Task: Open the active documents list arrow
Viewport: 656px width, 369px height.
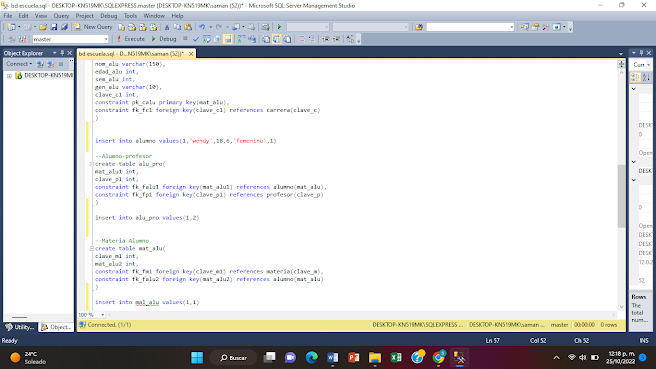Action: tap(621, 54)
